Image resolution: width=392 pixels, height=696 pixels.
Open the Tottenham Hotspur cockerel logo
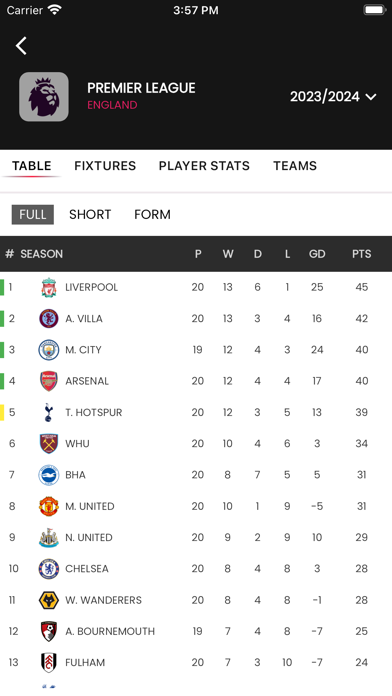pos(48,412)
